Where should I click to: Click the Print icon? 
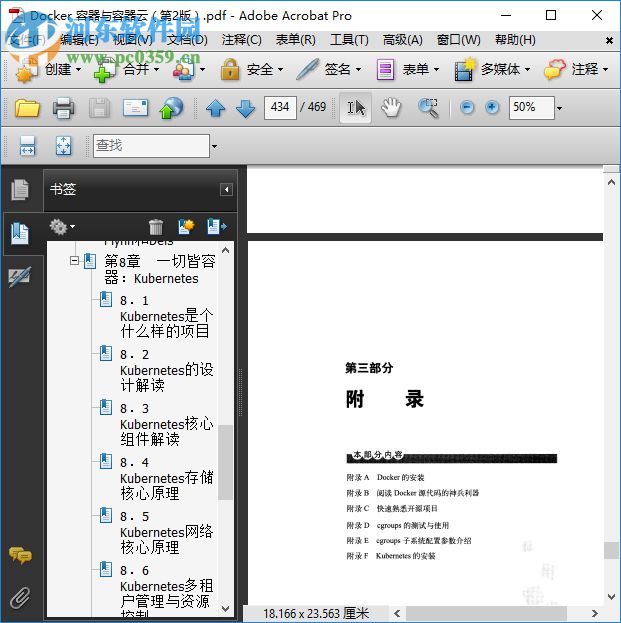coord(64,108)
